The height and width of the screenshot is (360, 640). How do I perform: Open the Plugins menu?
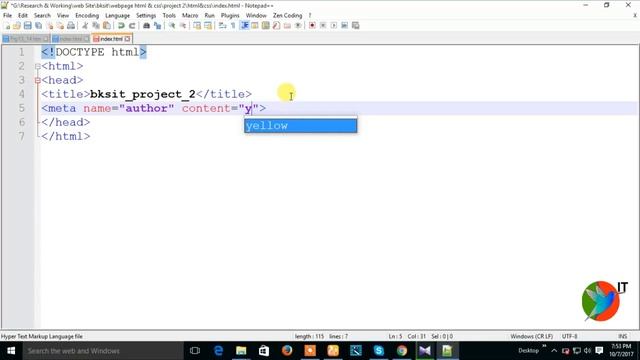[230, 16]
